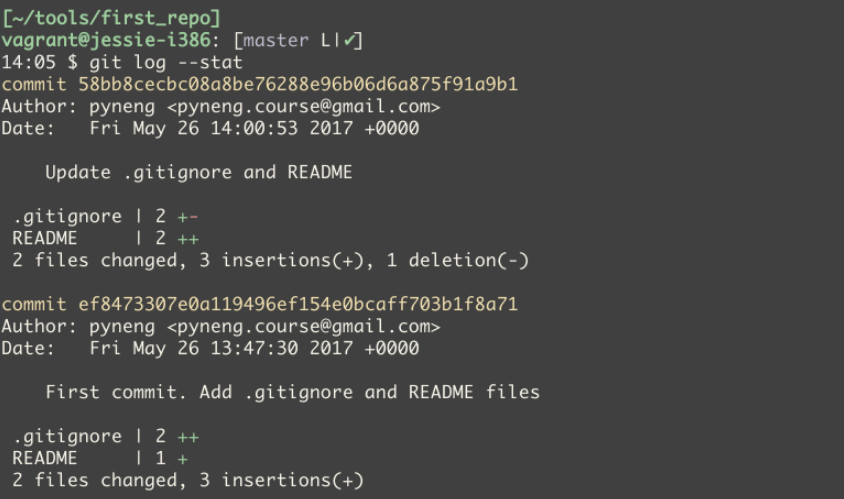
Task: Click .gitignore filename in the first commit stat
Action: coord(67,217)
